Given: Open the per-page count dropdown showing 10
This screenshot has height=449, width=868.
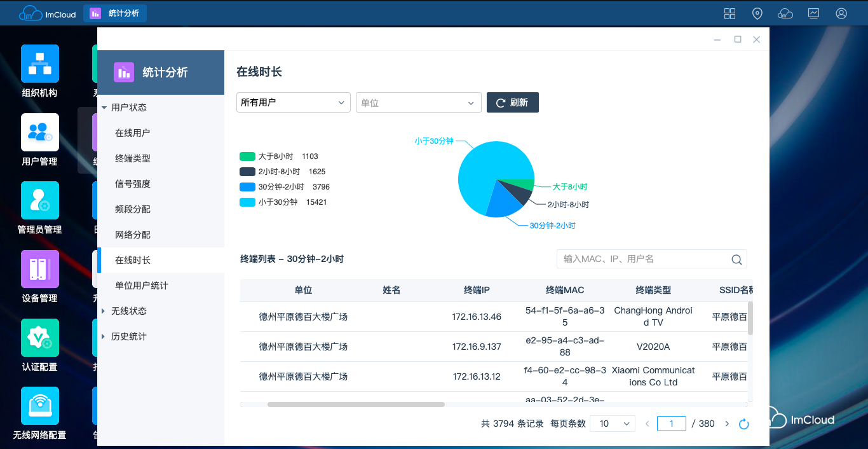Looking at the screenshot, I should click(613, 424).
